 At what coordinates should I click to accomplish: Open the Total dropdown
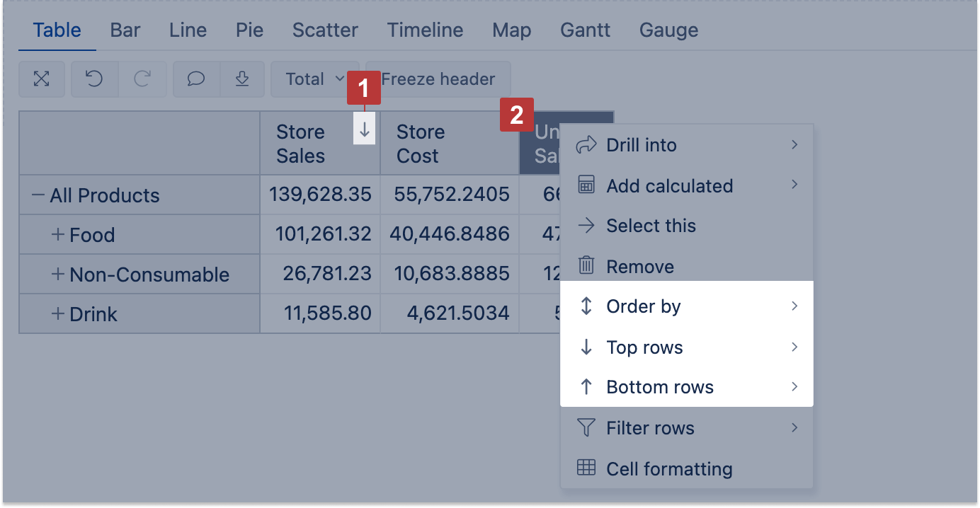tap(315, 79)
